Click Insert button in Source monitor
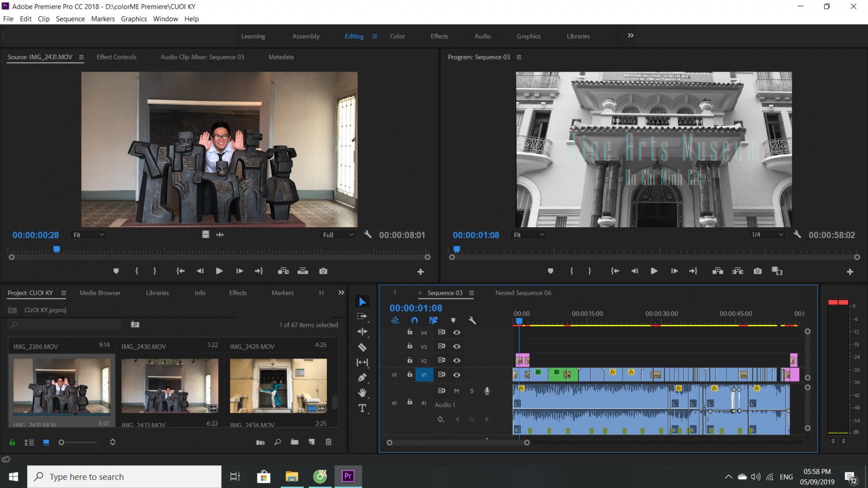The image size is (868, 488). pos(283,271)
